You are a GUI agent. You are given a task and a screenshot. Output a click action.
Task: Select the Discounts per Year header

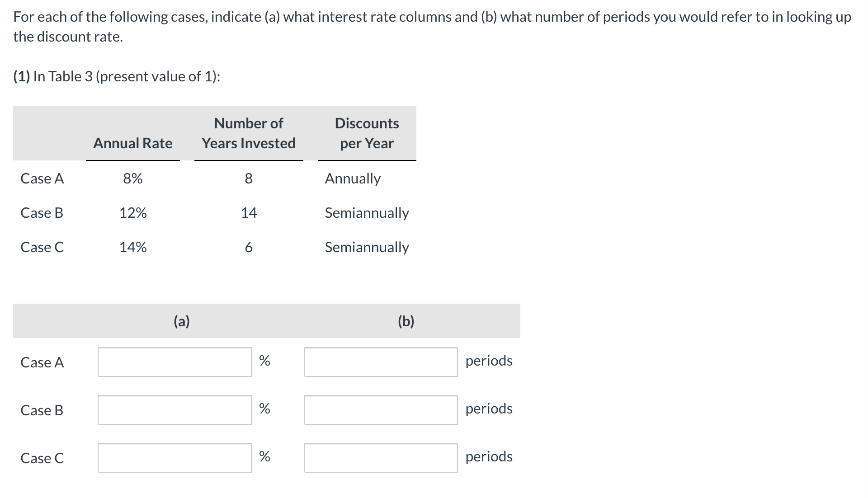point(366,133)
